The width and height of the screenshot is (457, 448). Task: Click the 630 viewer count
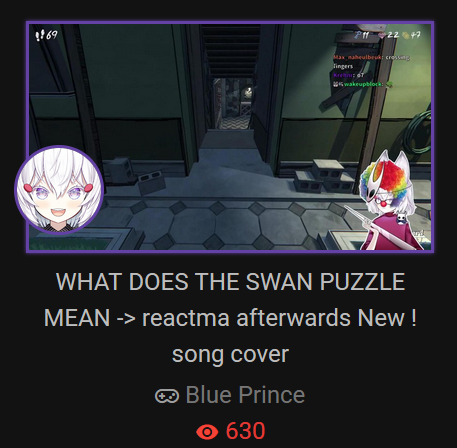pyautogui.click(x=246, y=431)
